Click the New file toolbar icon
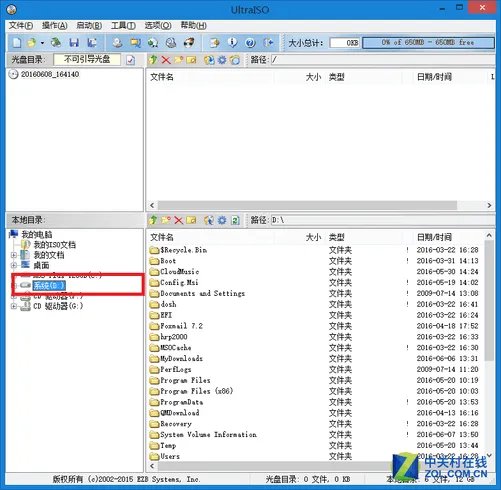The image size is (501, 490). (17, 42)
